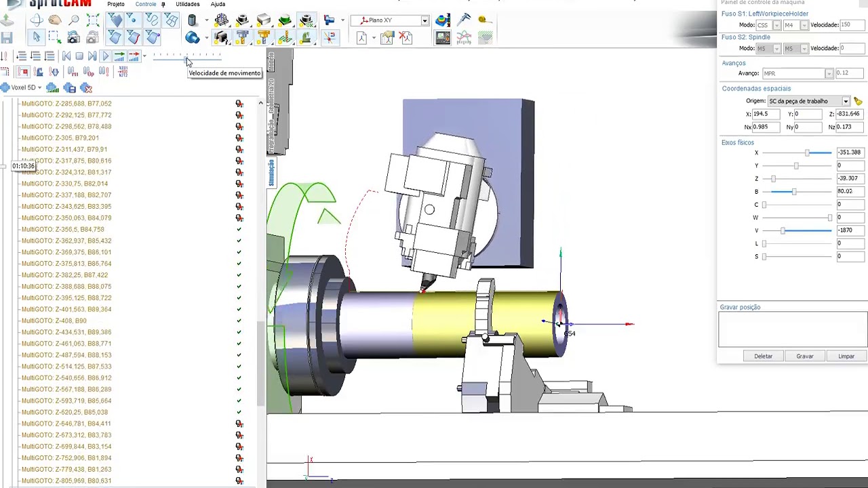Toggle the vertex selection filter
868x488 pixels.
(x=152, y=37)
